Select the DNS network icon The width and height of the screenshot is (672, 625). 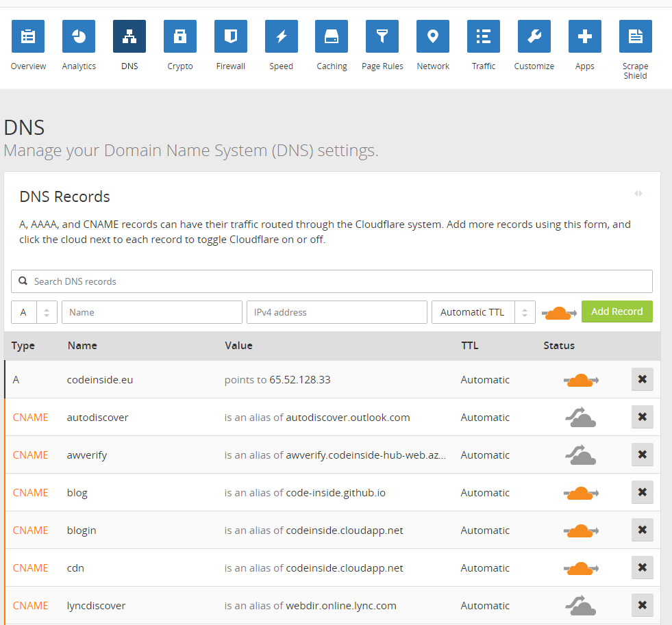coord(129,36)
